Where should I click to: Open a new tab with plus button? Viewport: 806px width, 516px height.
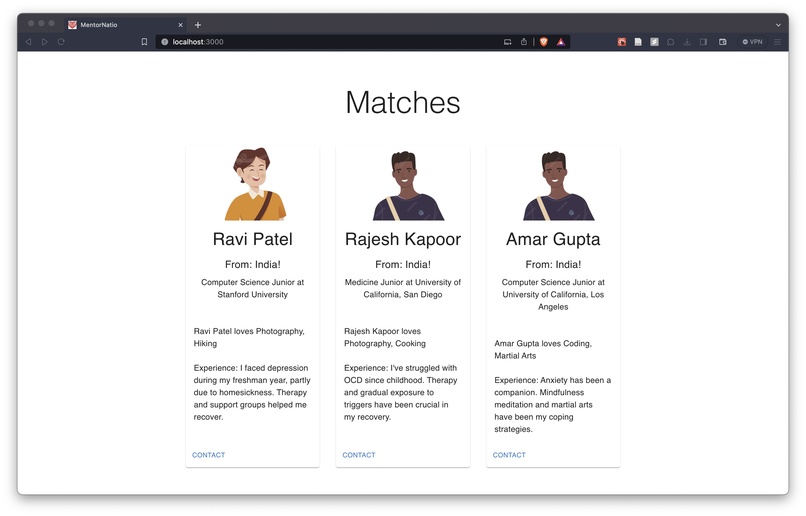198,25
